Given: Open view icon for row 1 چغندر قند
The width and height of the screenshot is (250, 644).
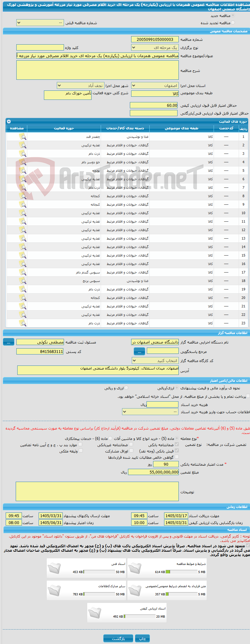Looking at the screenshot, I should tap(22, 137).
